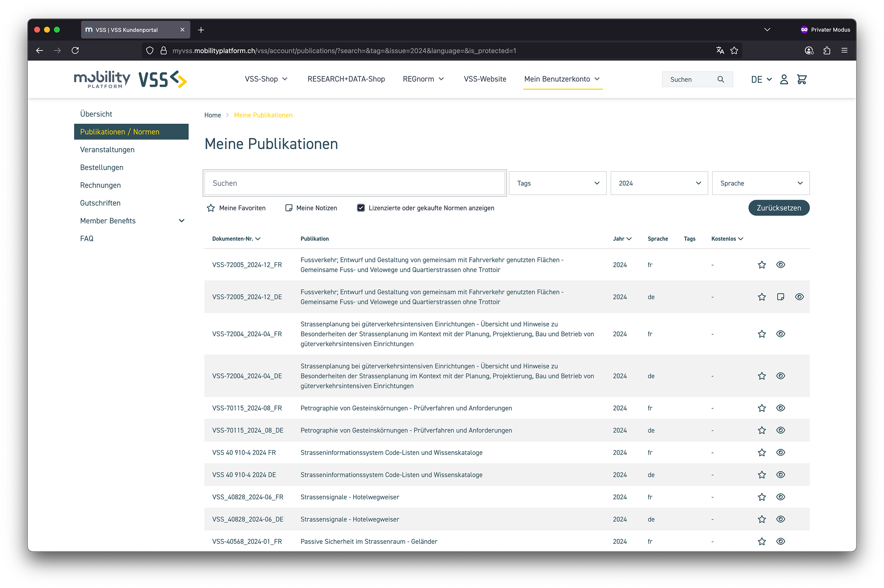This screenshot has width=884, height=588.
Task: Bookmark this page with star icon
Action: pyautogui.click(x=734, y=50)
